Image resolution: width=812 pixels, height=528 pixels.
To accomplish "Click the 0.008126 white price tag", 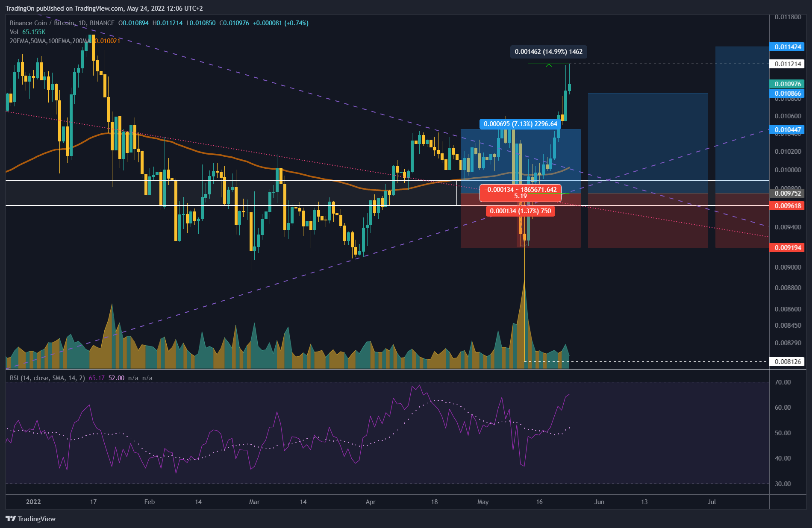I will click(788, 362).
